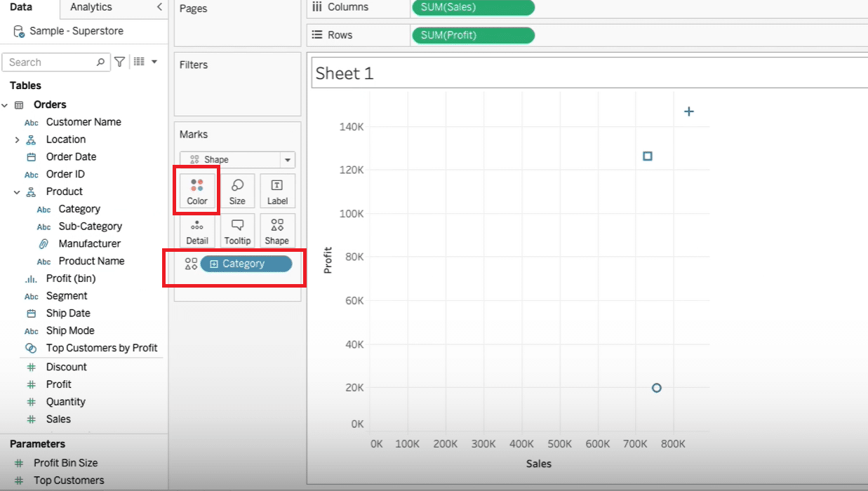Select the Profit Bin Size parameter

click(66, 463)
